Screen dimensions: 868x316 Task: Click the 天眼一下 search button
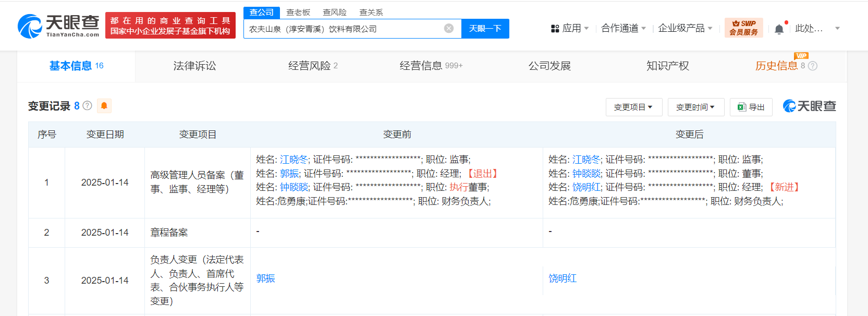(485, 29)
